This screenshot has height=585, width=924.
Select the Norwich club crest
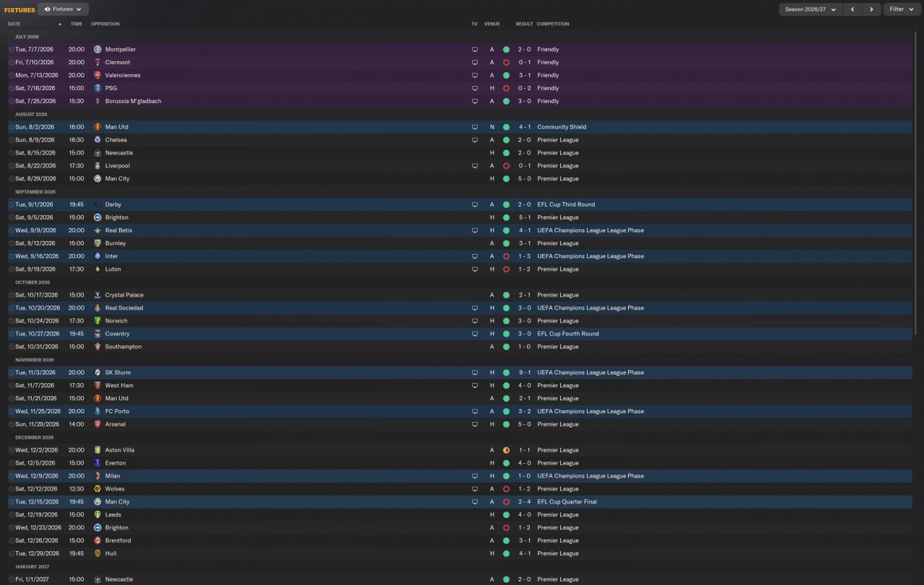pyautogui.click(x=97, y=321)
